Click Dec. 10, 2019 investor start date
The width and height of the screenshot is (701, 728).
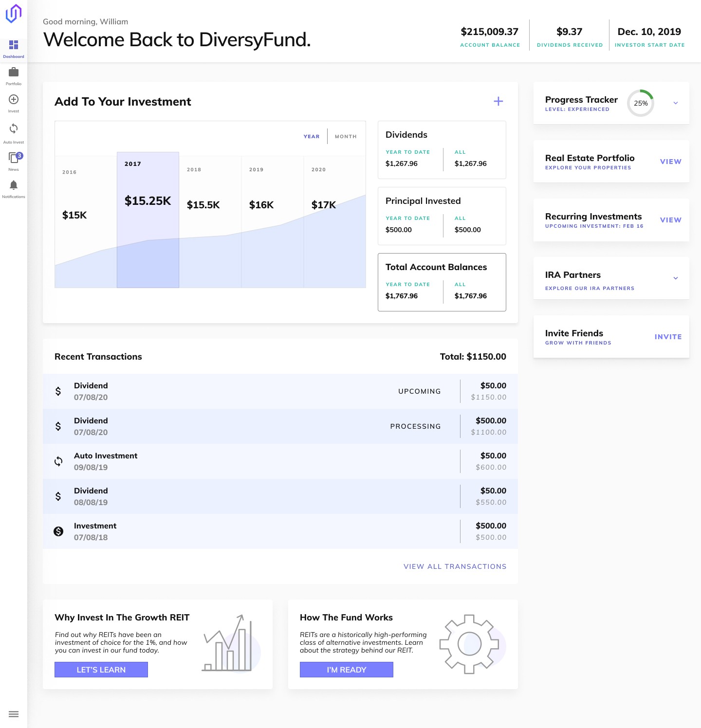tap(649, 32)
